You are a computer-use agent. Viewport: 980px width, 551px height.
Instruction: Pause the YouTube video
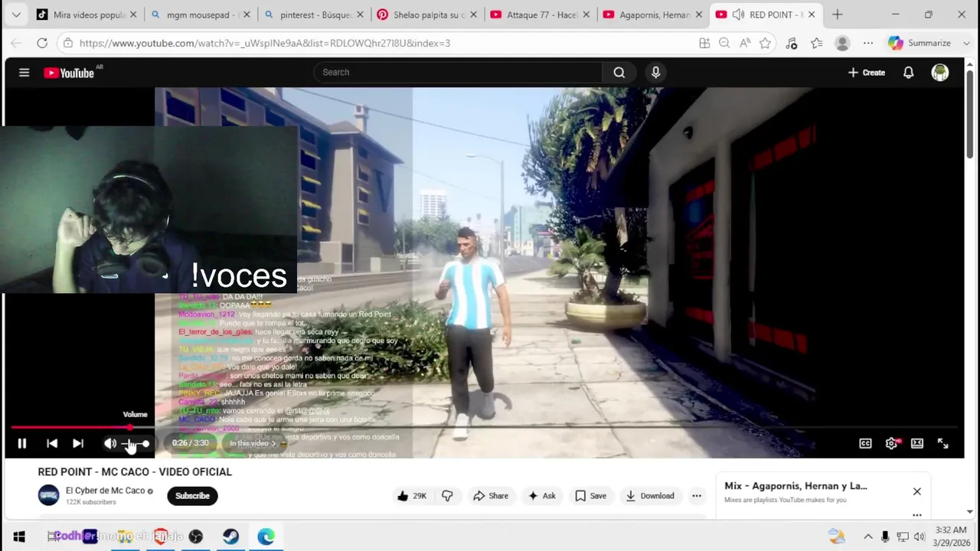click(22, 443)
